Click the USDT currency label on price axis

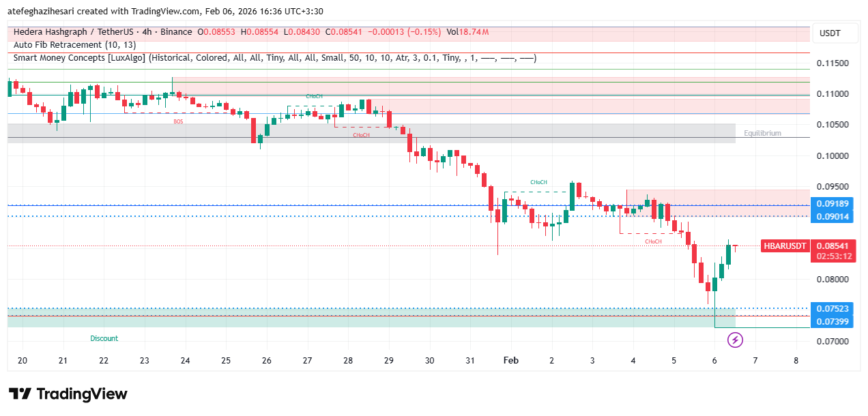click(x=830, y=33)
